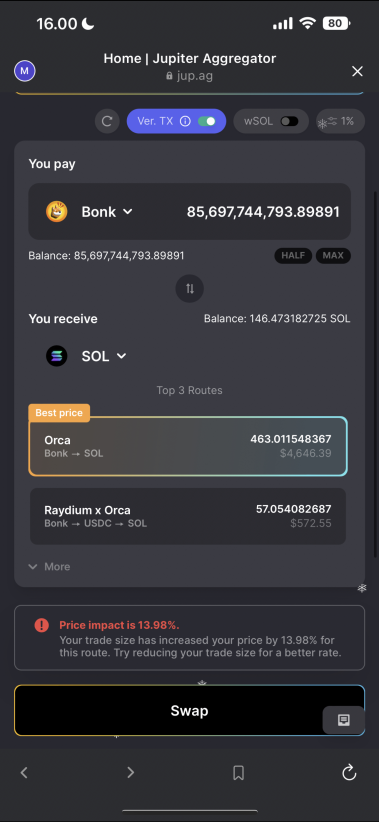
Task: Tap the Home | Jupiter Aggregator page title
Action: [x=190, y=58]
